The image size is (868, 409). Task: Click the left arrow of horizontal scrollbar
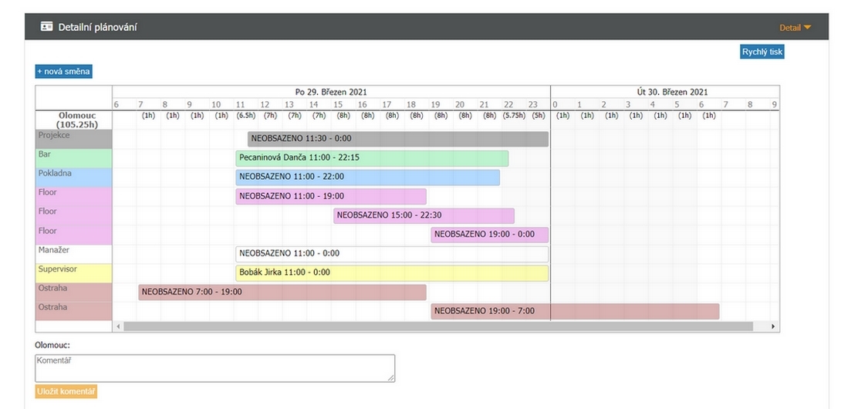tap(118, 326)
